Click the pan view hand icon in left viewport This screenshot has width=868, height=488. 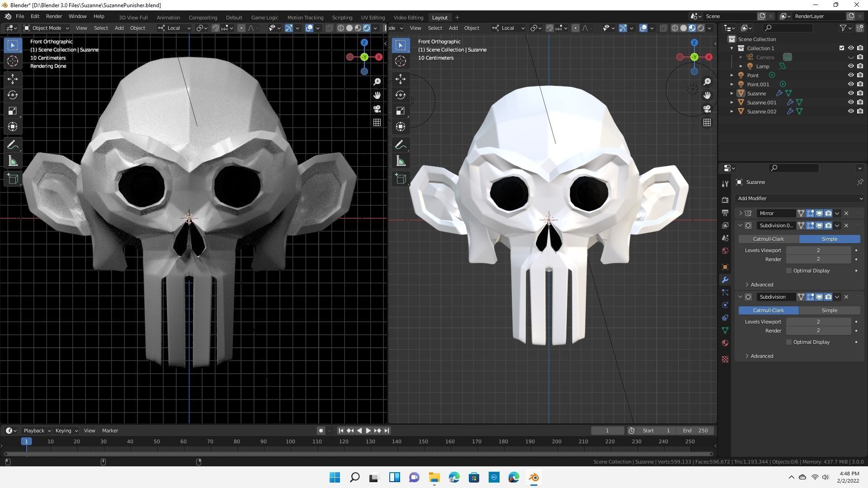(377, 95)
